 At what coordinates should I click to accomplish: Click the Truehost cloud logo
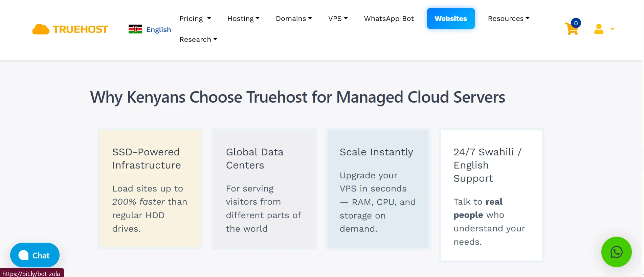(70, 29)
